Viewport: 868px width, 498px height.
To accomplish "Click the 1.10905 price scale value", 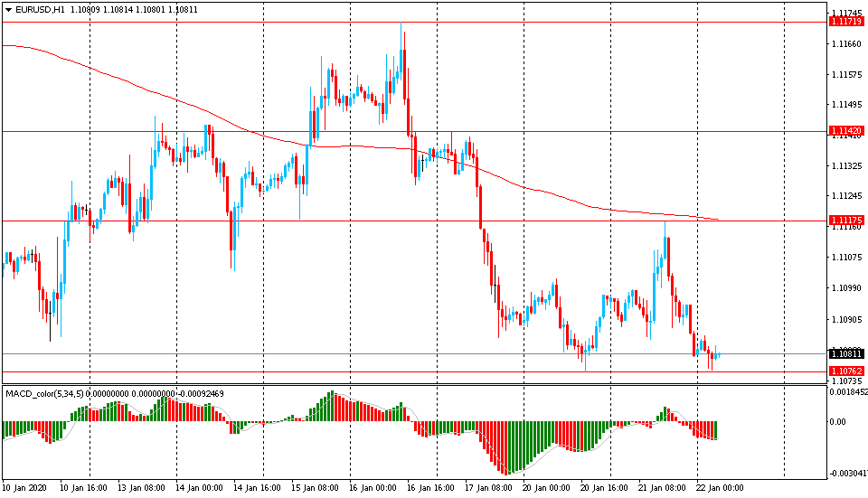I will pos(846,319).
